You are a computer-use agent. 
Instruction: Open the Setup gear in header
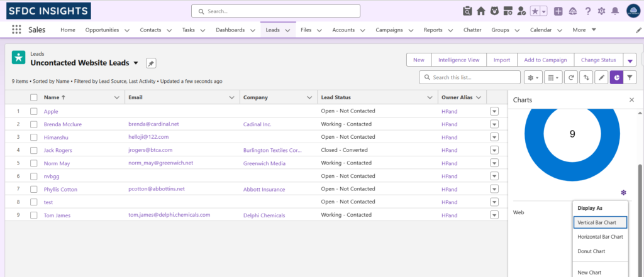click(601, 11)
